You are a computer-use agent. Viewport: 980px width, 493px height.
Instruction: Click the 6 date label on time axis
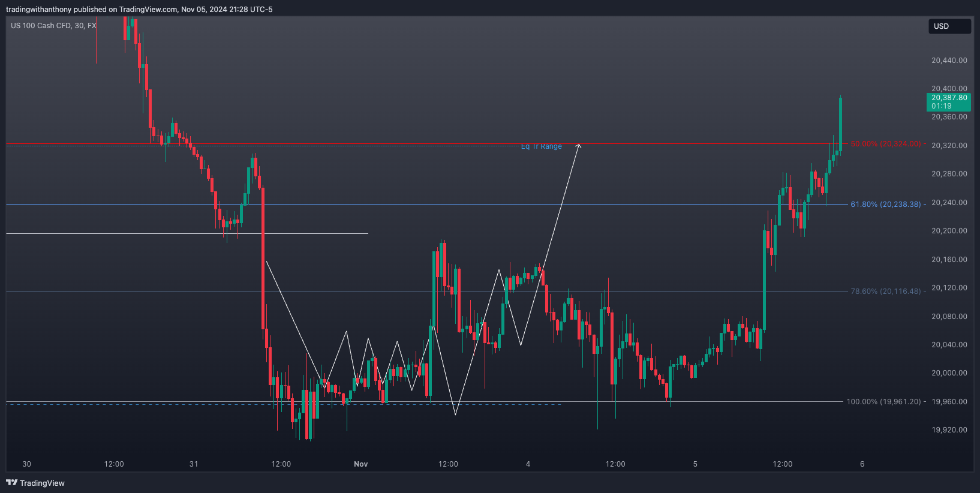pos(862,464)
